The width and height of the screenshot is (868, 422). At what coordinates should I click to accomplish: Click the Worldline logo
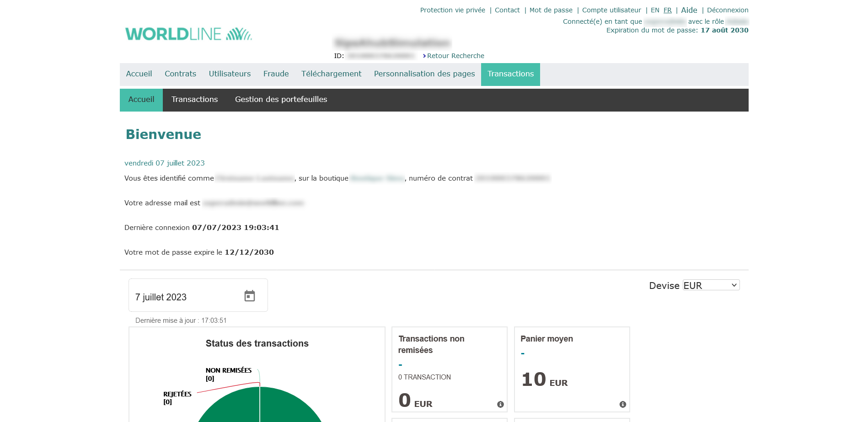pyautogui.click(x=188, y=34)
